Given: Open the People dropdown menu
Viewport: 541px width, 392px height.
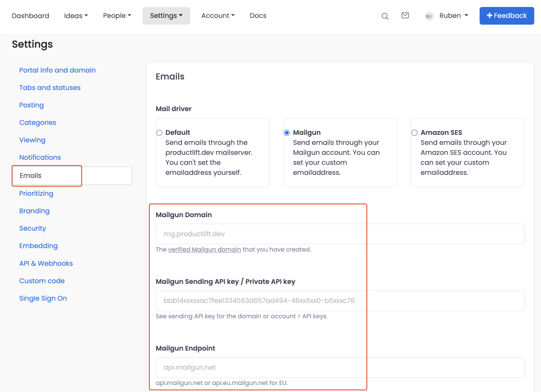Looking at the screenshot, I should click(x=117, y=16).
